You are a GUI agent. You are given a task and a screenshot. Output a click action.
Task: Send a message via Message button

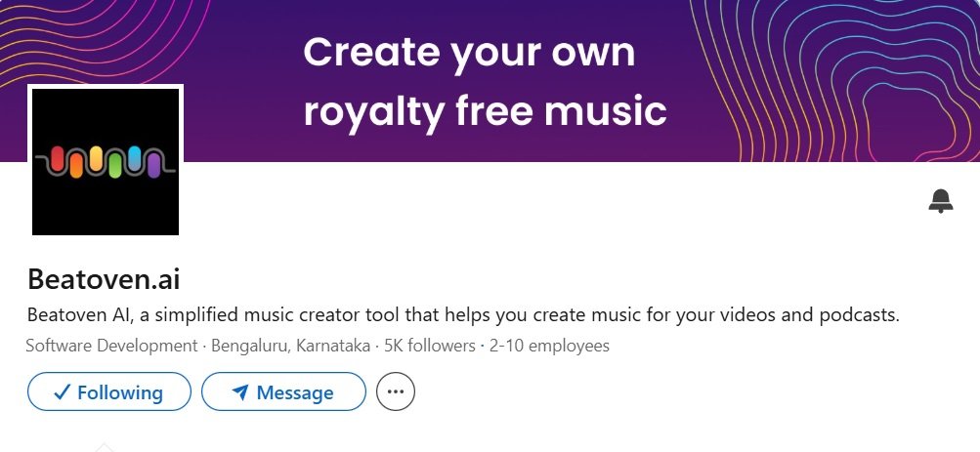click(283, 391)
